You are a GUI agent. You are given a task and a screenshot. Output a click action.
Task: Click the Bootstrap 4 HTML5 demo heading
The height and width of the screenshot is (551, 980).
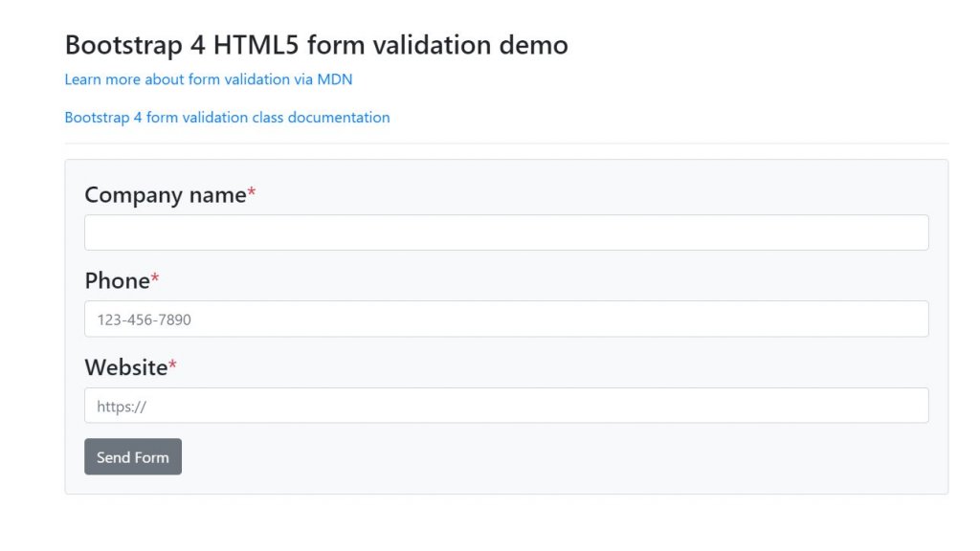(316, 44)
